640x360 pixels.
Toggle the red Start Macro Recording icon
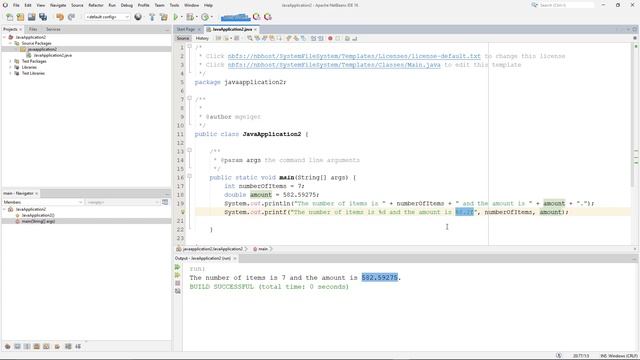pyautogui.click(x=330, y=38)
